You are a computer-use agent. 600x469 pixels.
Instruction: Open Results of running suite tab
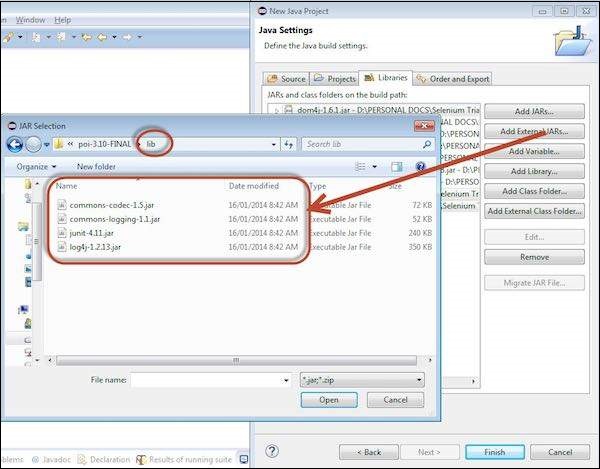click(x=184, y=459)
